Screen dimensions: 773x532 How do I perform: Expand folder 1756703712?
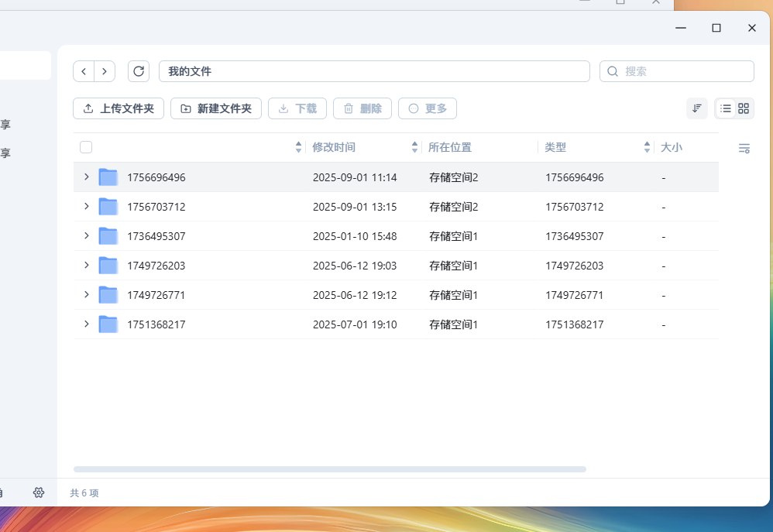tap(87, 206)
